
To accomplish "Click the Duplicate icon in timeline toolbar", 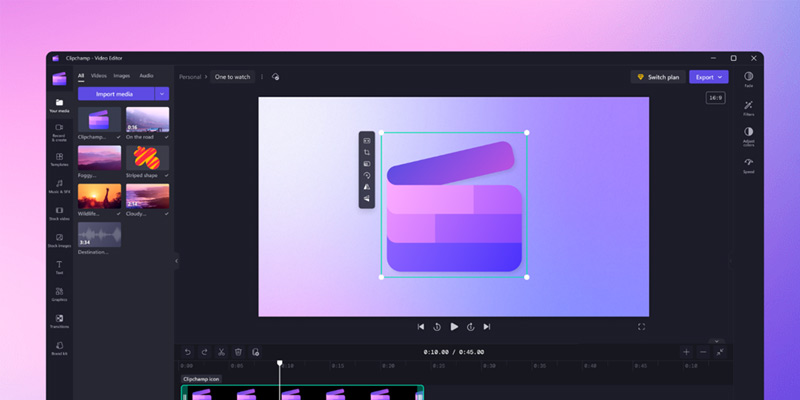I will 256,352.
